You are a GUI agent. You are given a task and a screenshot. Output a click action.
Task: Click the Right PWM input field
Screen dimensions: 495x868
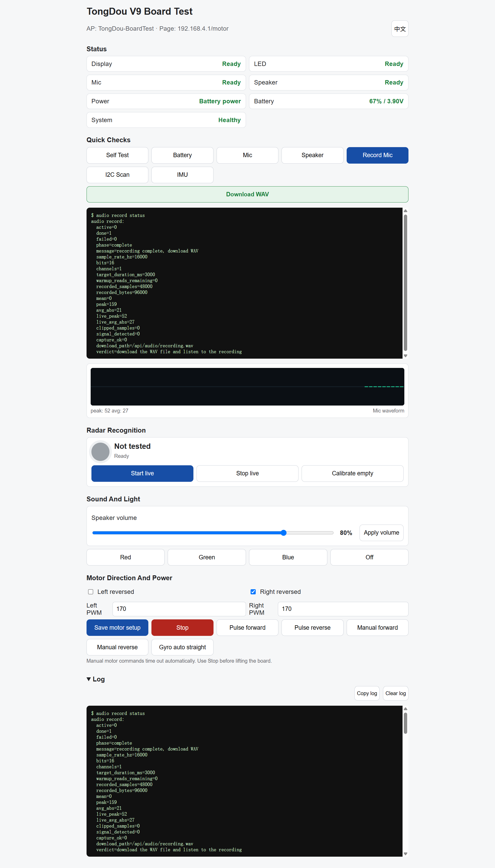pos(343,609)
